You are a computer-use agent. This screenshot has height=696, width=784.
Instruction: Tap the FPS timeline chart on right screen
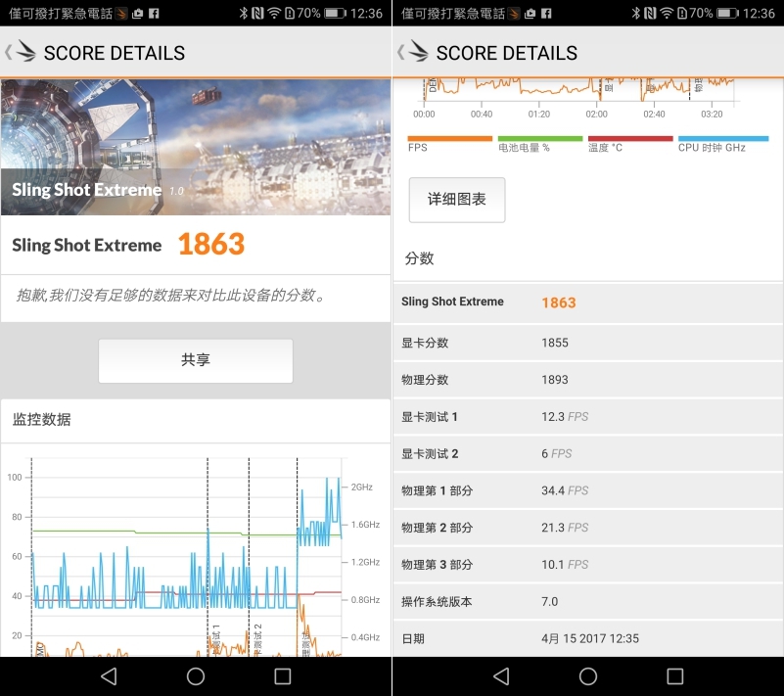point(580,98)
